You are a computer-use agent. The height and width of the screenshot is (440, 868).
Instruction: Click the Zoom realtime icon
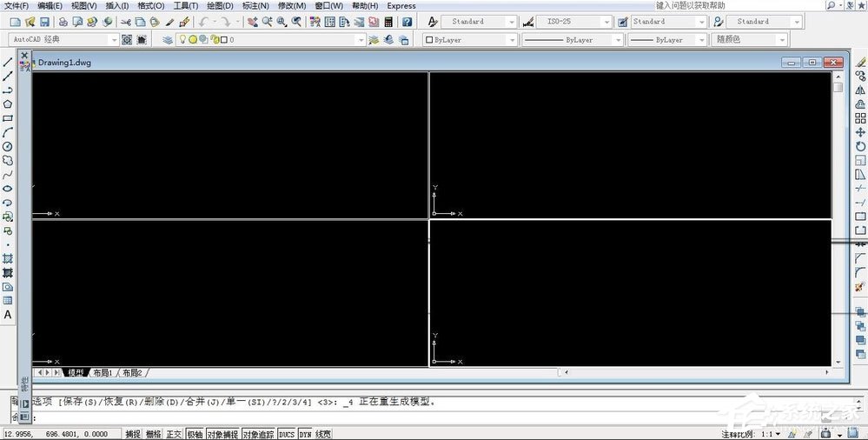(x=268, y=22)
